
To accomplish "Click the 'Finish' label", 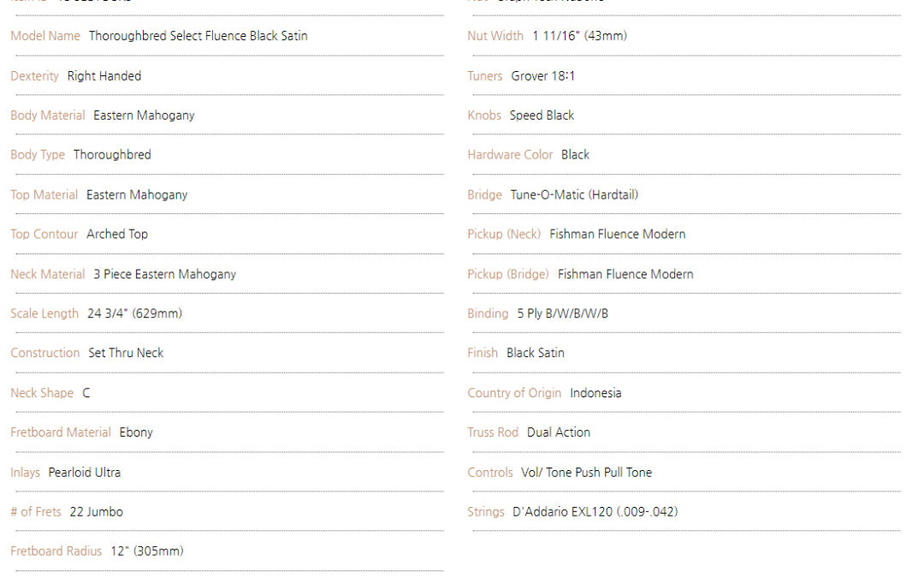I will pos(483,353).
